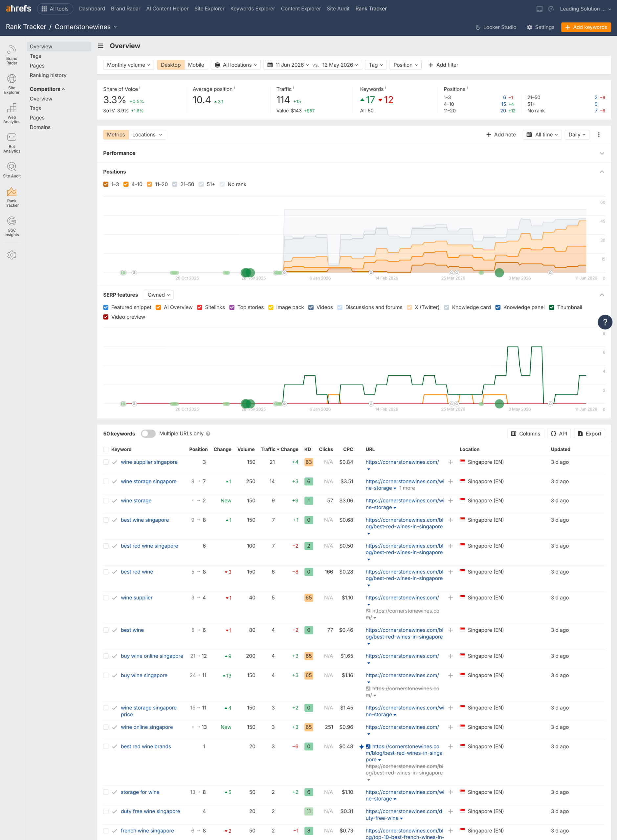
Task: Toggle Thumbnail SERP feature checkbox
Action: click(x=552, y=307)
